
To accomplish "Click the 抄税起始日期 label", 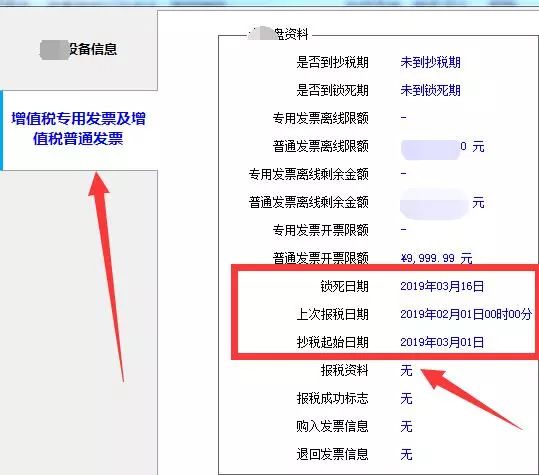I will [x=332, y=343].
